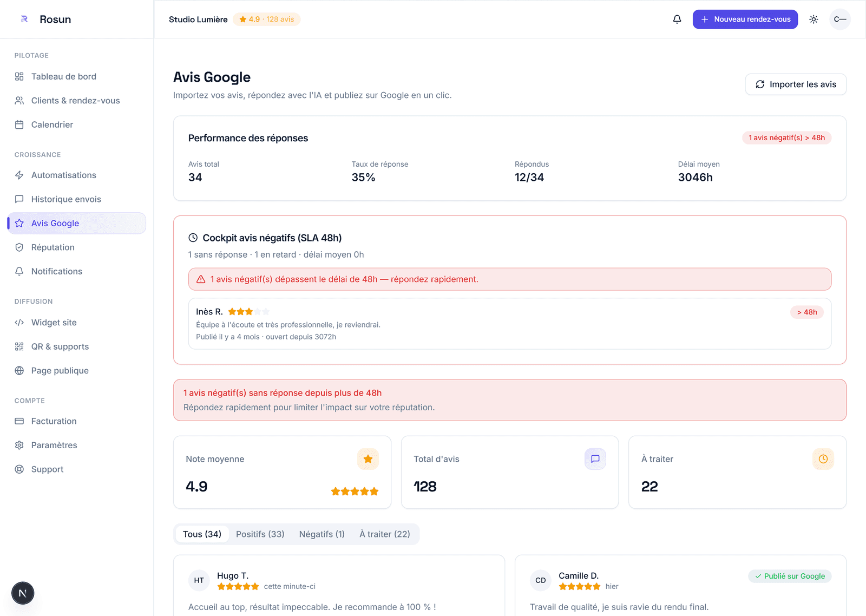Click the sidebar Notifications bell icon
The image size is (866, 616).
19,271
